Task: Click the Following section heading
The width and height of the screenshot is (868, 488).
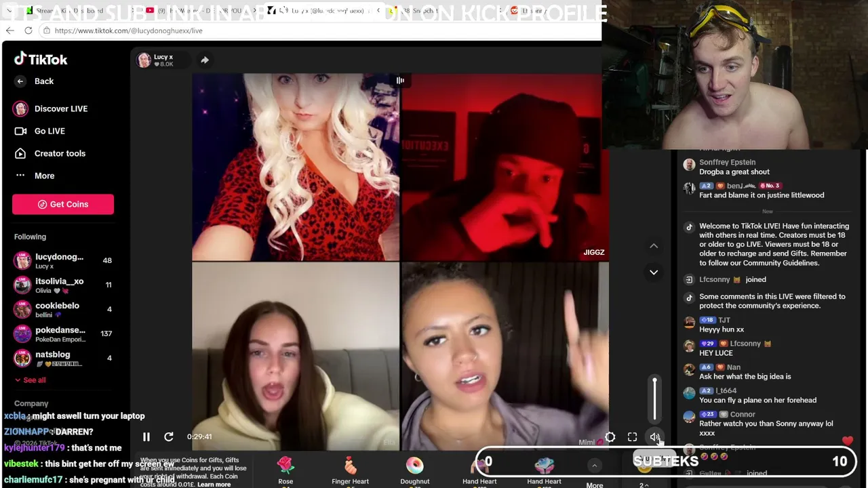Action: (x=30, y=237)
